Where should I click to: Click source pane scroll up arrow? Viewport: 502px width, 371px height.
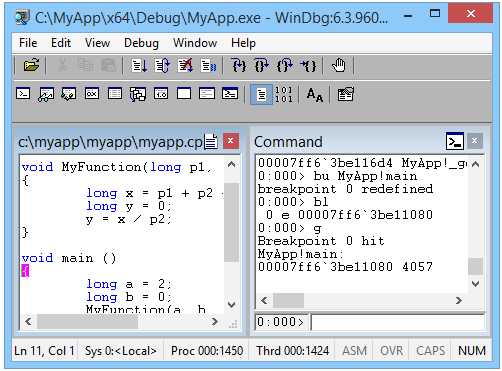(231, 164)
